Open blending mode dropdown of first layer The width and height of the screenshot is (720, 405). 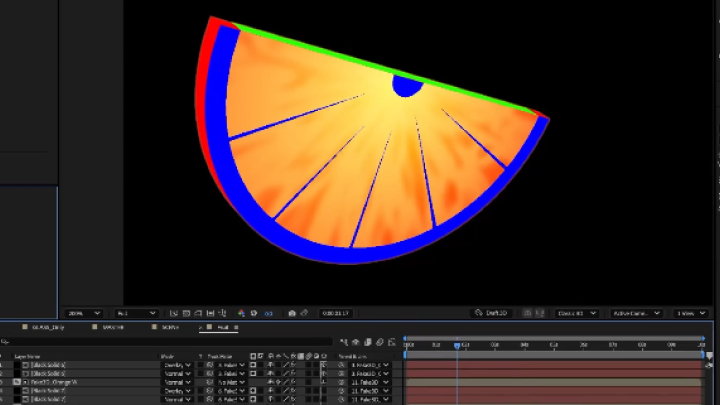coord(176,365)
